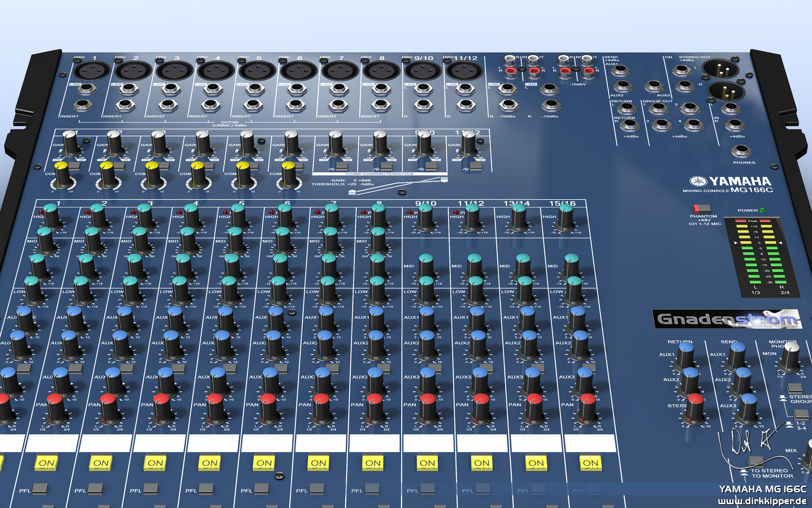Click channel 1 LINE input jack

(86, 88)
